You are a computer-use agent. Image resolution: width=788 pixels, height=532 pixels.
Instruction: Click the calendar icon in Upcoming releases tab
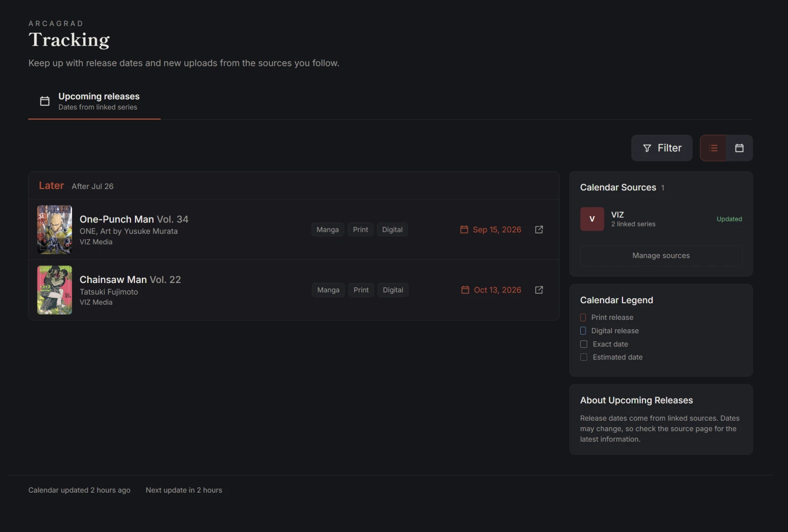pos(45,101)
